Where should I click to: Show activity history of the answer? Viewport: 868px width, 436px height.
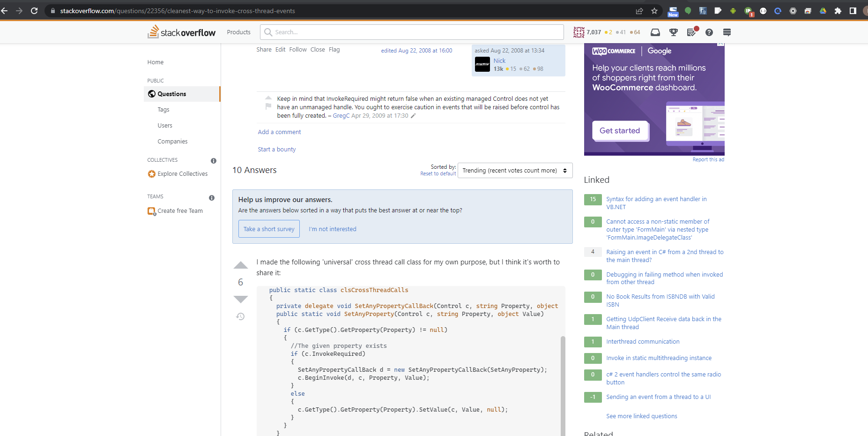coord(240,316)
